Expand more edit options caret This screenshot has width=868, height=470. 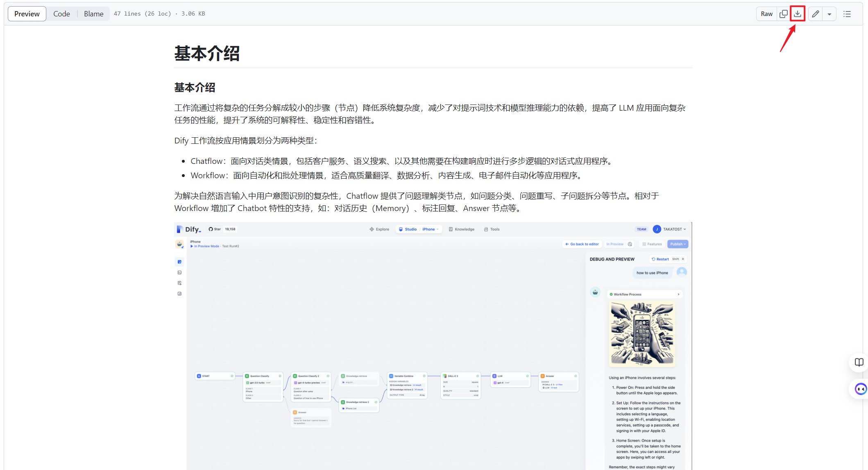829,14
